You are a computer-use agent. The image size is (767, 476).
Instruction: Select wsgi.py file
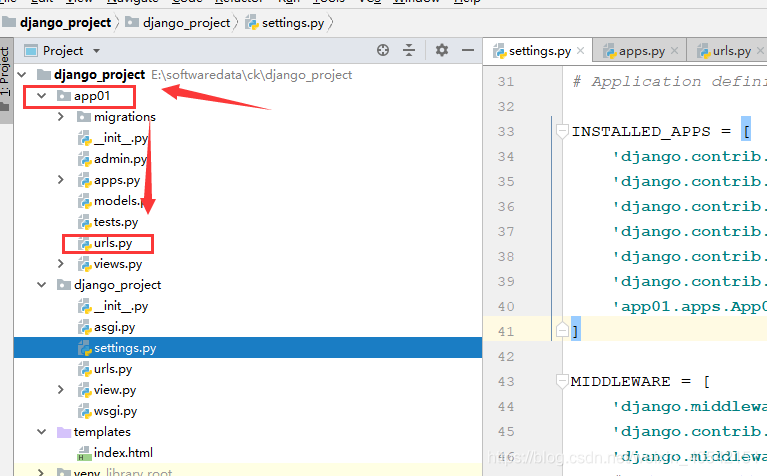[115, 411]
